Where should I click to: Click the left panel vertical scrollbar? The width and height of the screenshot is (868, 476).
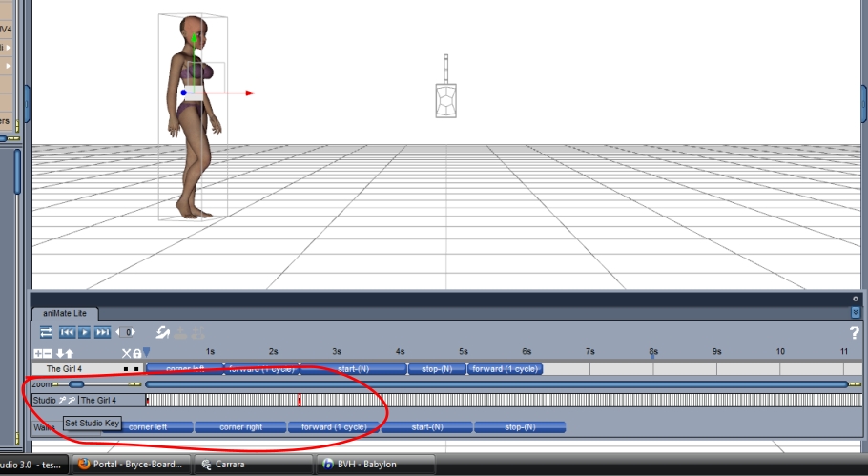coord(18,172)
